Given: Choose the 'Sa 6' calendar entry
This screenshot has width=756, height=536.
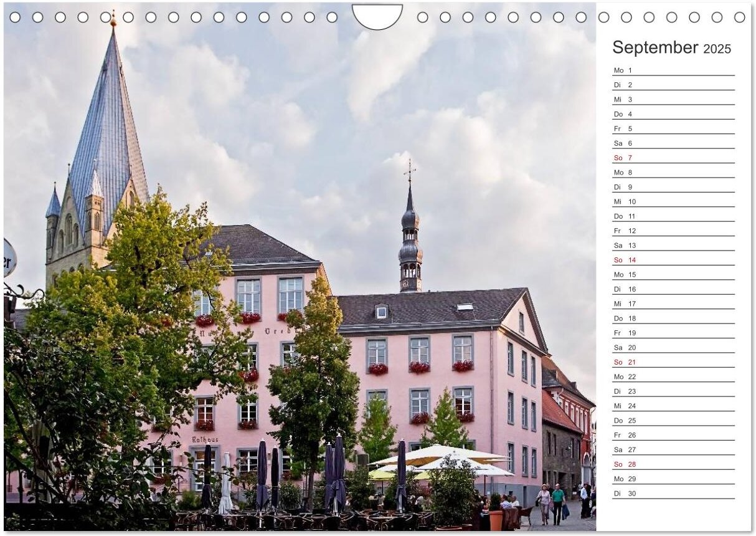Looking at the screenshot, I should click(x=673, y=143).
